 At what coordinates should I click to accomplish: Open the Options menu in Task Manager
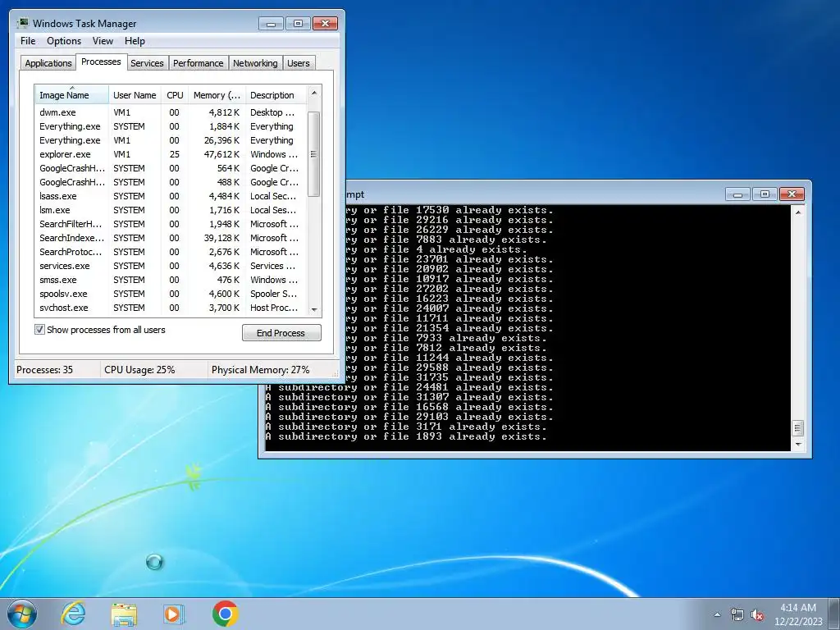(x=64, y=41)
